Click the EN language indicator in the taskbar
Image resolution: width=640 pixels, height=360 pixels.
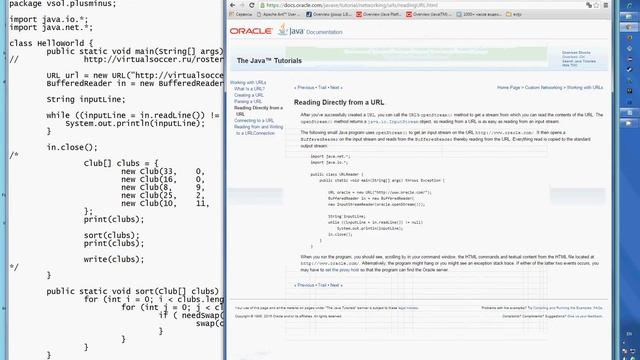click(x=629, y=333)
